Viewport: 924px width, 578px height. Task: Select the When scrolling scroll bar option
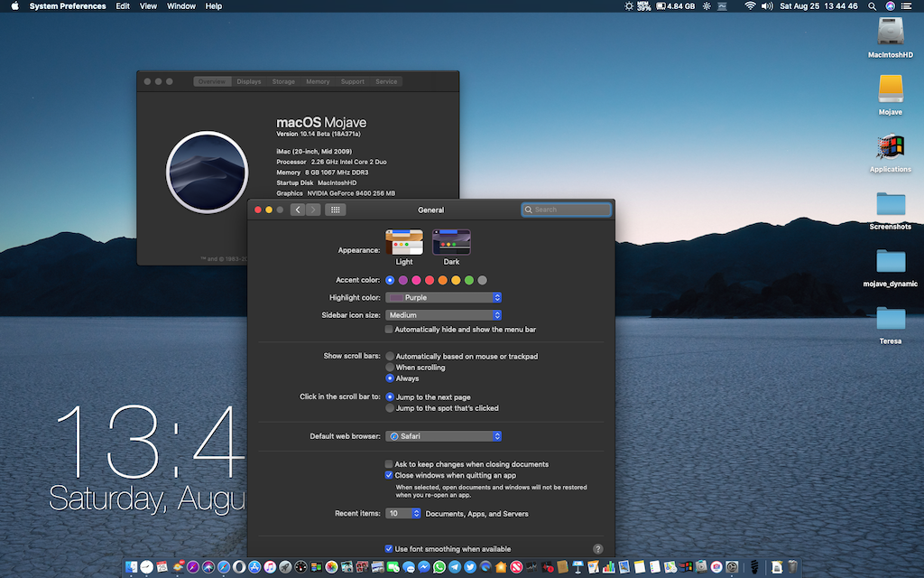(390, 368)
